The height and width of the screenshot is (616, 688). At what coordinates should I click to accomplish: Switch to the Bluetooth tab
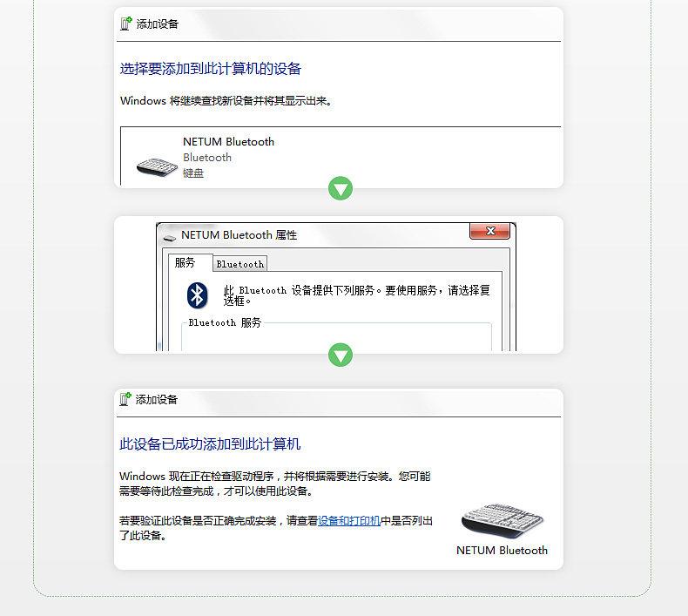pyautogui.click(x=240, y=264)
